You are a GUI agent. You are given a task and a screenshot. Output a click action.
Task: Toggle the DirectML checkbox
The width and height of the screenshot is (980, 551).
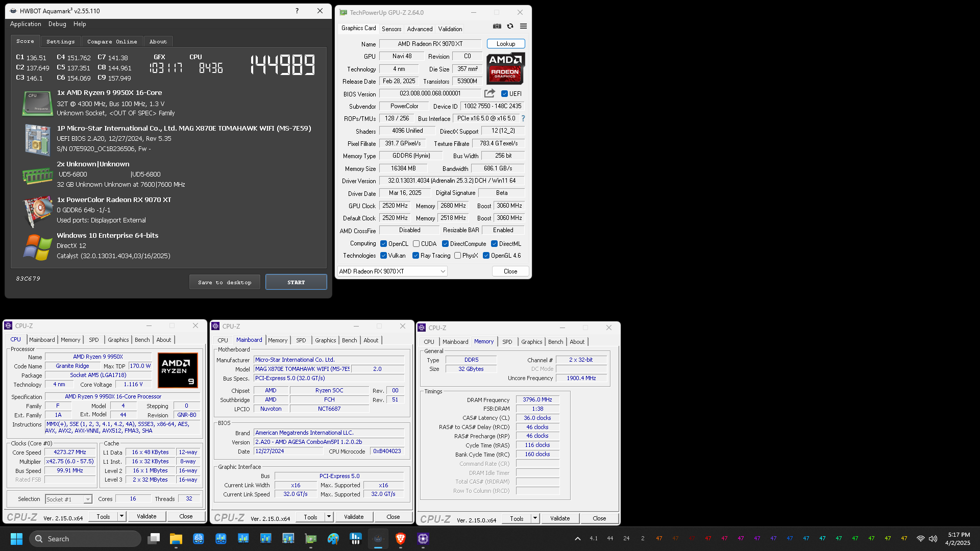(x=494, y=244)
